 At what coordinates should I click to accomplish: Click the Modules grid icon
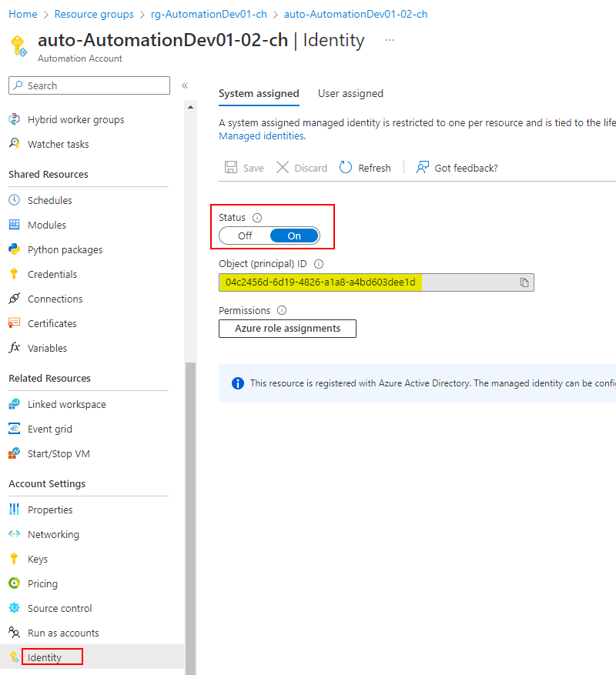point(14,225)
